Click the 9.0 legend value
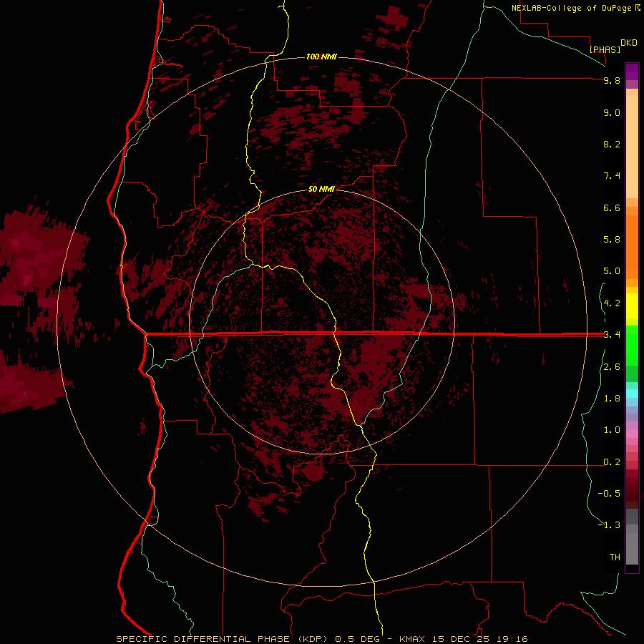The image size is (644, 644). (x=612, y=112)
